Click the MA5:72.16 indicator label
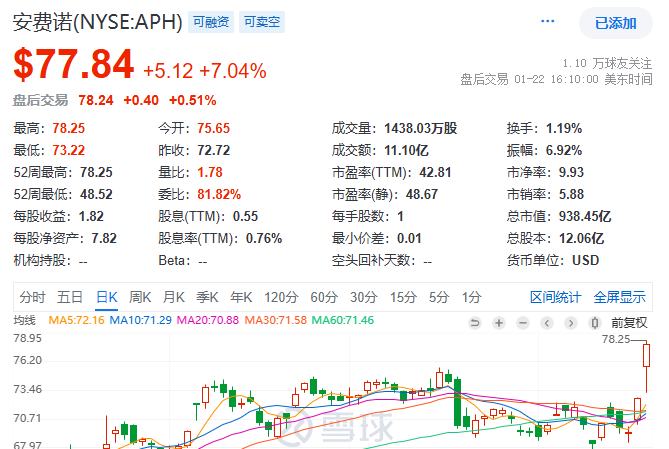 (x=76, y=320)
